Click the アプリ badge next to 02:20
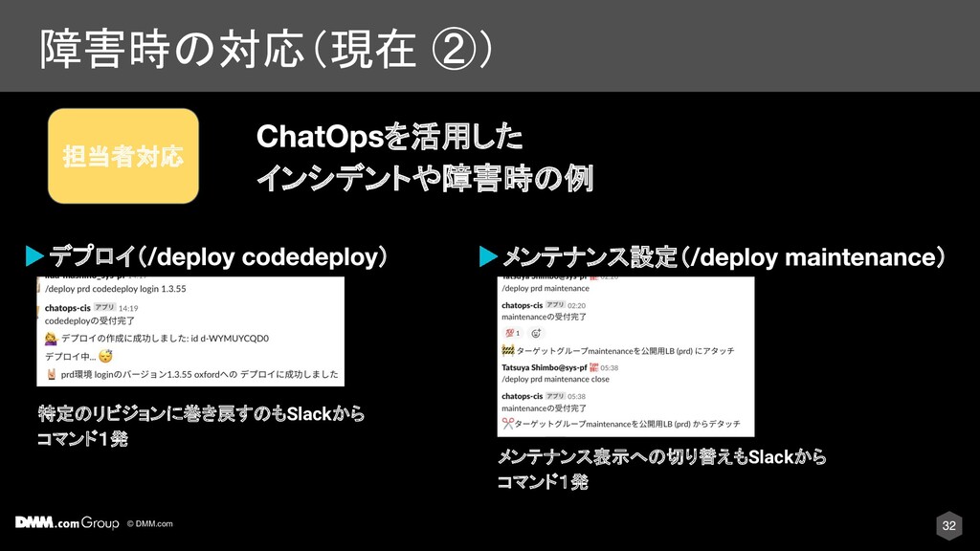Viewport: 980px width, 551px height. 555,305
